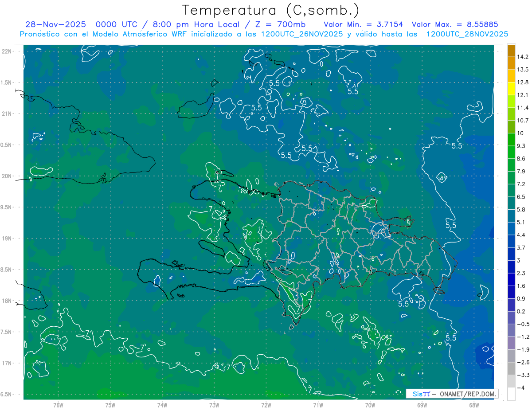Click the '7.2' legend value
This screenshot has width=532, height=411.
521,184
